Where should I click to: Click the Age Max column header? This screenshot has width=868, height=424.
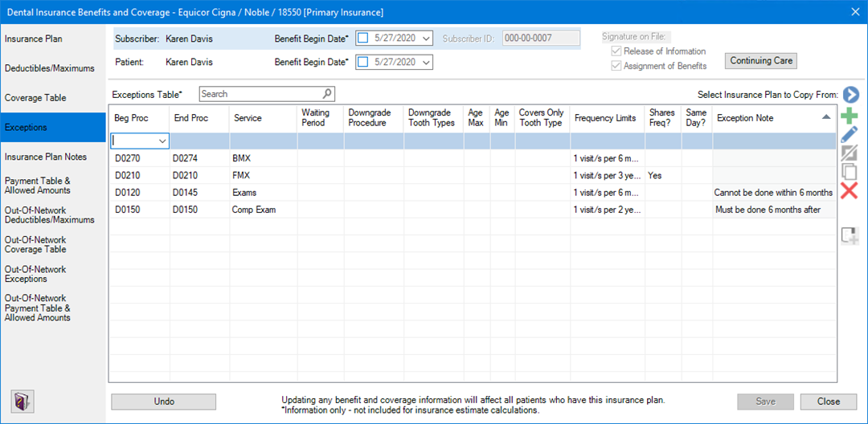pos(477,118)
